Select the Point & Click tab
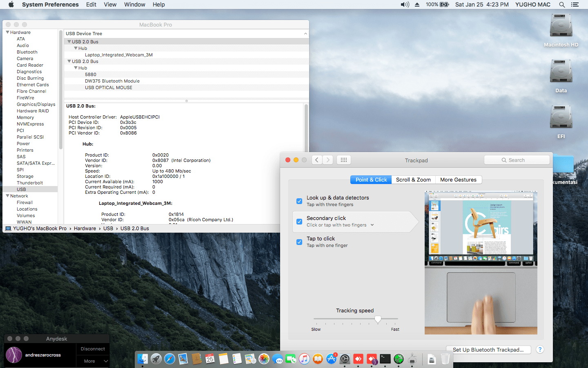The image size is (588, 368). coord(371,180)
